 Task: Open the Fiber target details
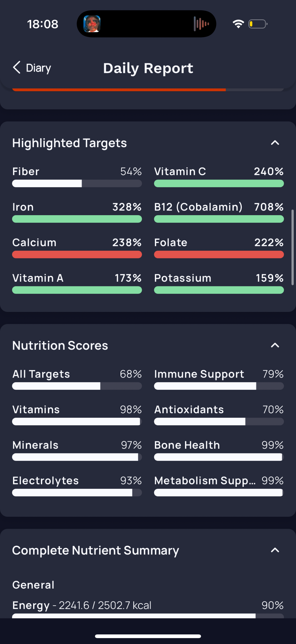click(x=77, y=176)
